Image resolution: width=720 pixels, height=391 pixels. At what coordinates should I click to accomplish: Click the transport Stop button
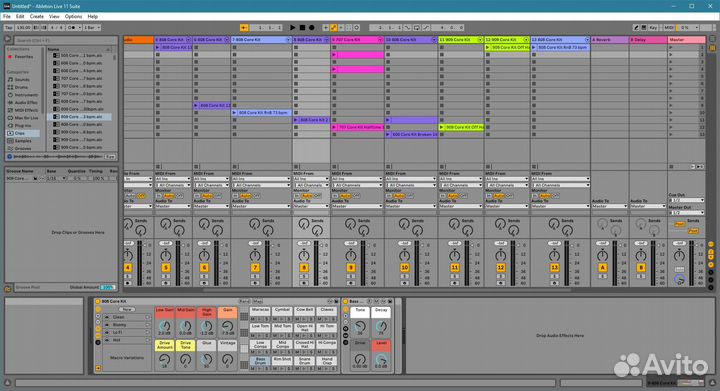tap(302, 28)
